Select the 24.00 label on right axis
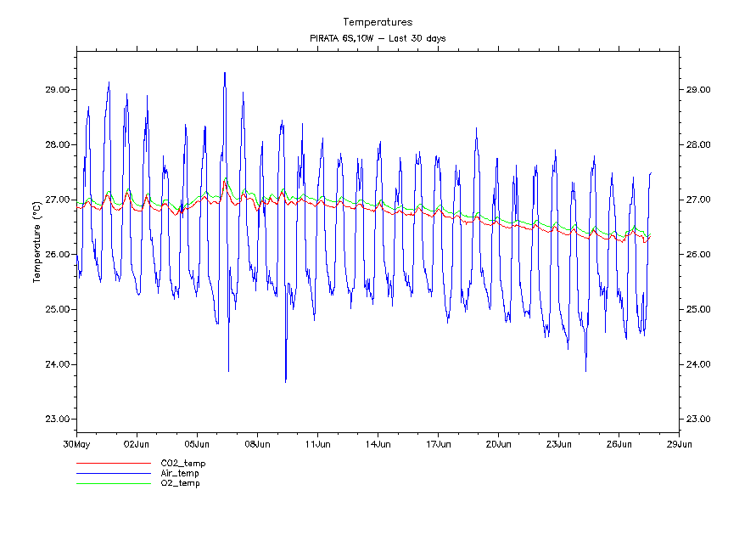This screenshot has width=756, height=535. click(699, 364)
